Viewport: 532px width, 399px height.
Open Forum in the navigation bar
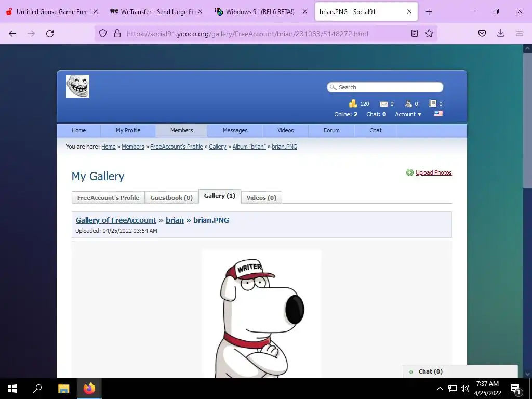[x=331, y=130]
